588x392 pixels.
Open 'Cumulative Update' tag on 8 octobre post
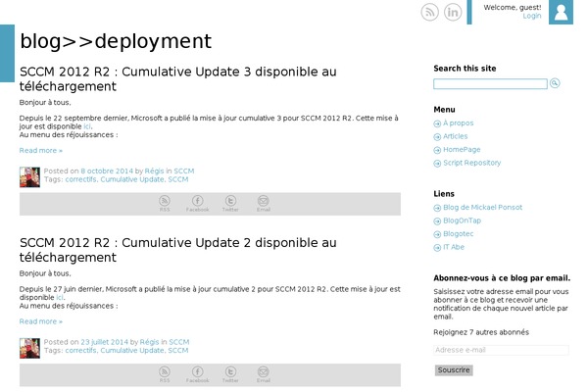[132, 179]
